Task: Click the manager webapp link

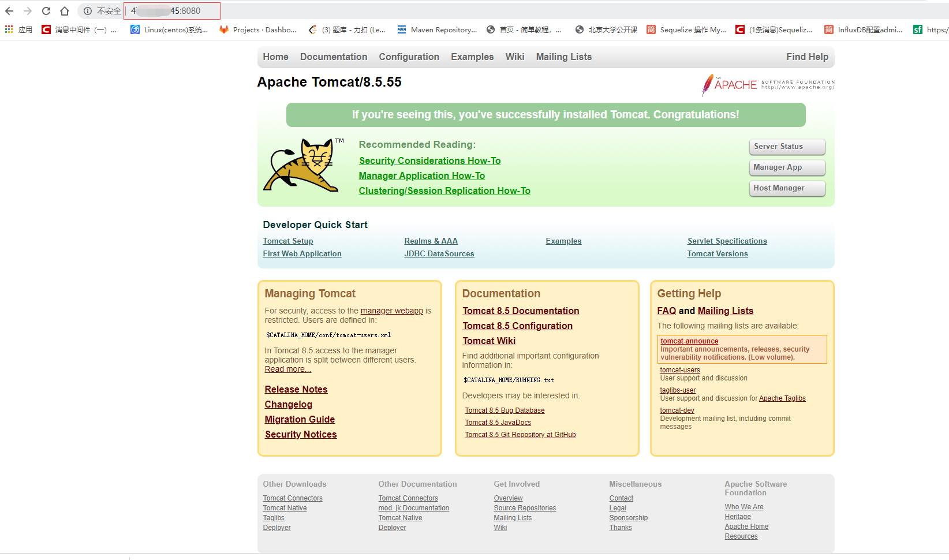Action: click(392, 311)
